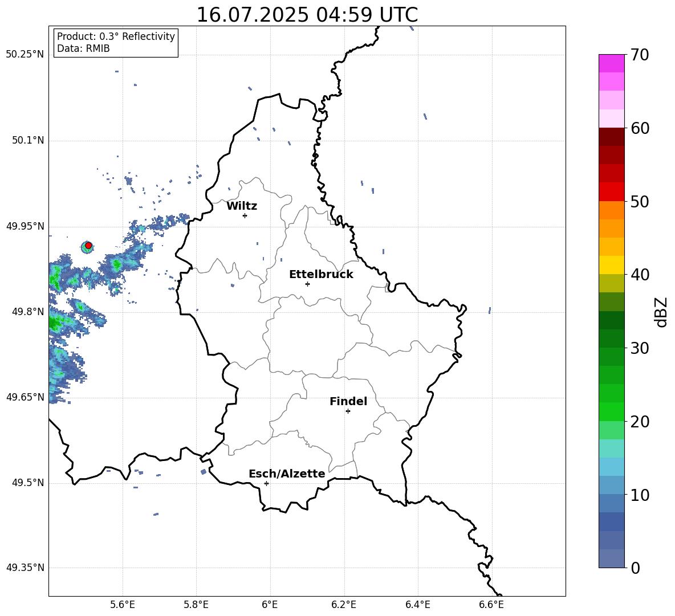
Task: Click the 49.65°N latitude label
Action: click(25, 397)
